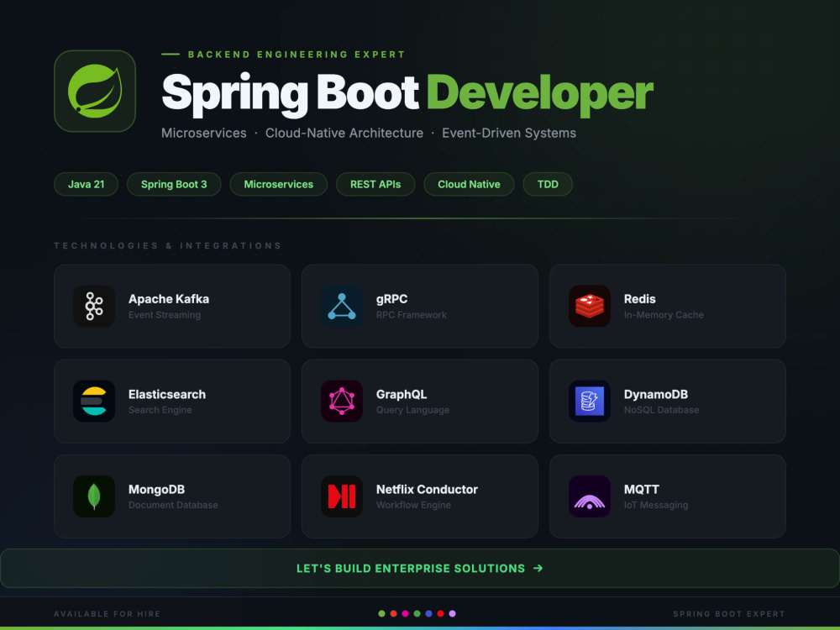Click Spring Boot Expert footer text

pyautogui.click(x=729, y=614)
